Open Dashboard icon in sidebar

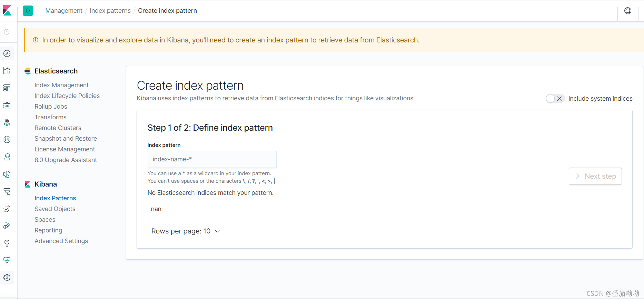tap(7, 88)
